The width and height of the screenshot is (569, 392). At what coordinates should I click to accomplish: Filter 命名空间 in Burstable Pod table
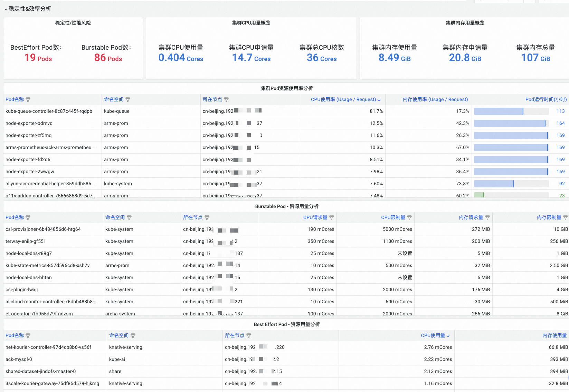pyautogui.click(x=129, y=217)
